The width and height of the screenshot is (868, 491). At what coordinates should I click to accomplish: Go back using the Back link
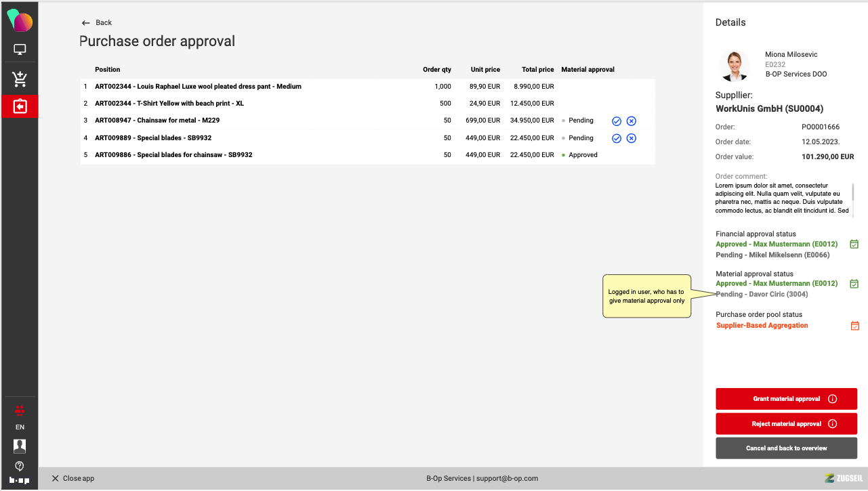point(96,22)
